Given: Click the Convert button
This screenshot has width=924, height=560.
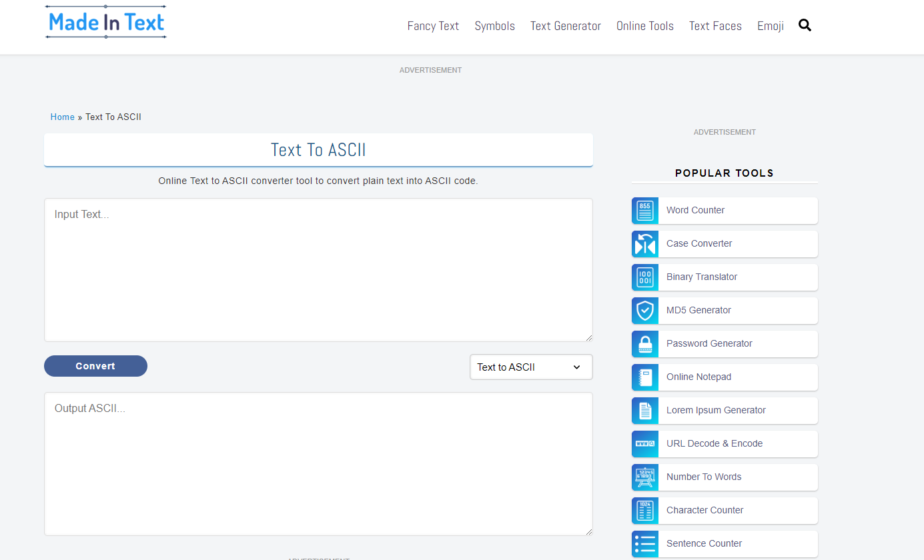Looking at the screenshot, I should tap(95, 366).
